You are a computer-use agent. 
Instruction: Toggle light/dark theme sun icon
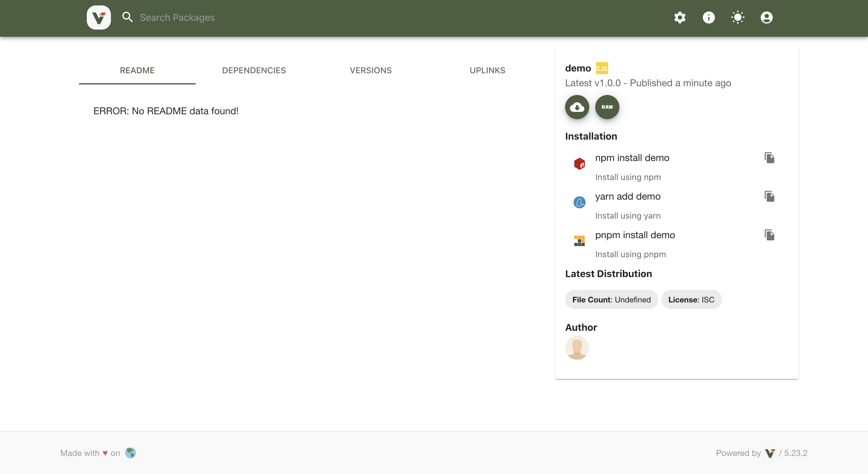737,17
